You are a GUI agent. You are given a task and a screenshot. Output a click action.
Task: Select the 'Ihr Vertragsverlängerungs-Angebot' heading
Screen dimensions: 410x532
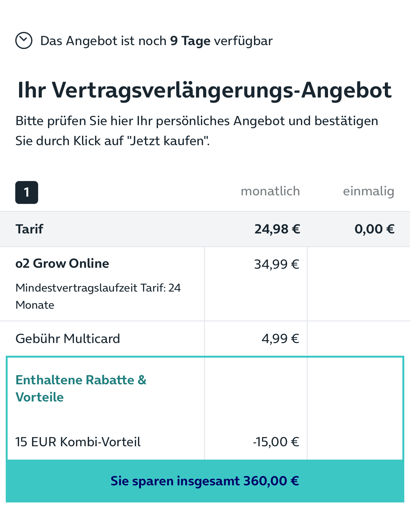[205, 91]
